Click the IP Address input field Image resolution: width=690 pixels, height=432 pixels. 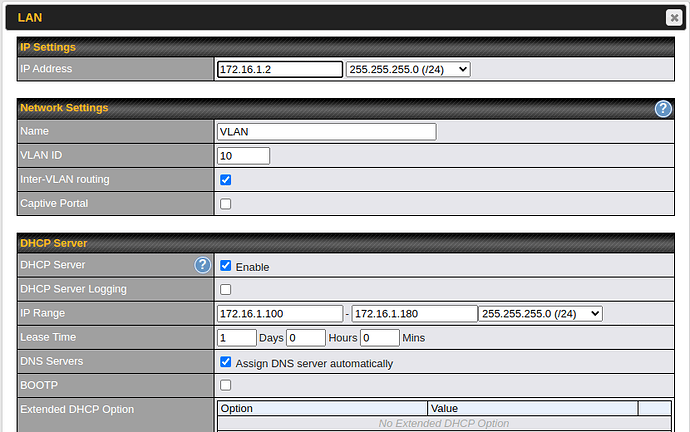(x=280, y=69)
